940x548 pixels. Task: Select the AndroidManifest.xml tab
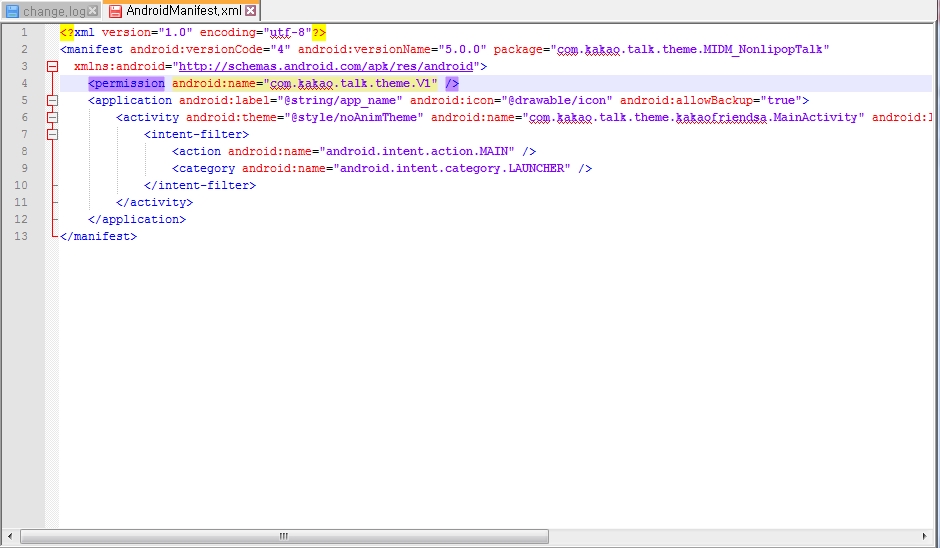184,11
